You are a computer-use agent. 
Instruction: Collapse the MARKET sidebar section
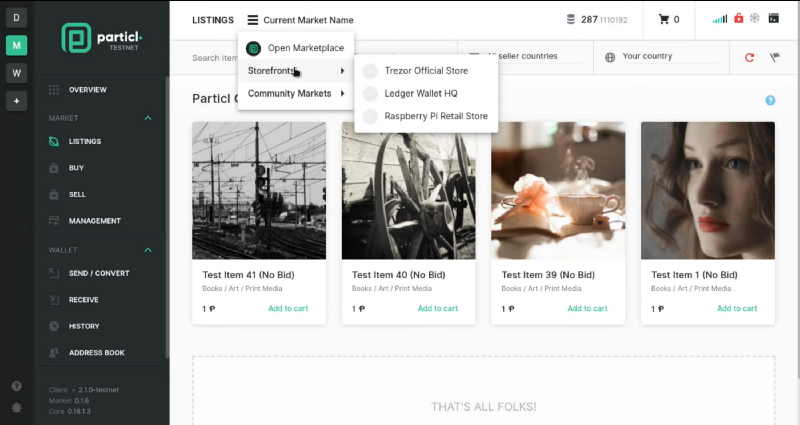coord(148,118)
